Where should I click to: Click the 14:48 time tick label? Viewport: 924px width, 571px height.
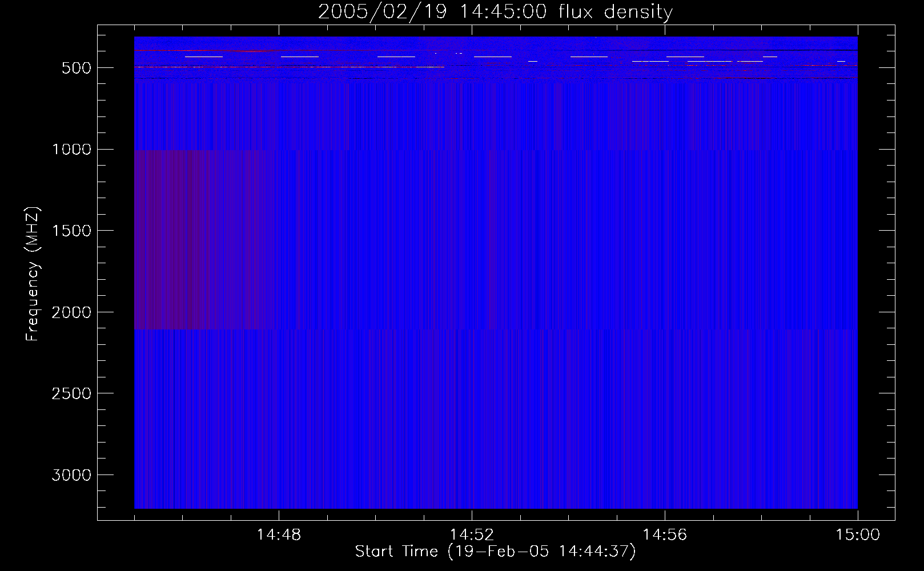coord(279,535)
